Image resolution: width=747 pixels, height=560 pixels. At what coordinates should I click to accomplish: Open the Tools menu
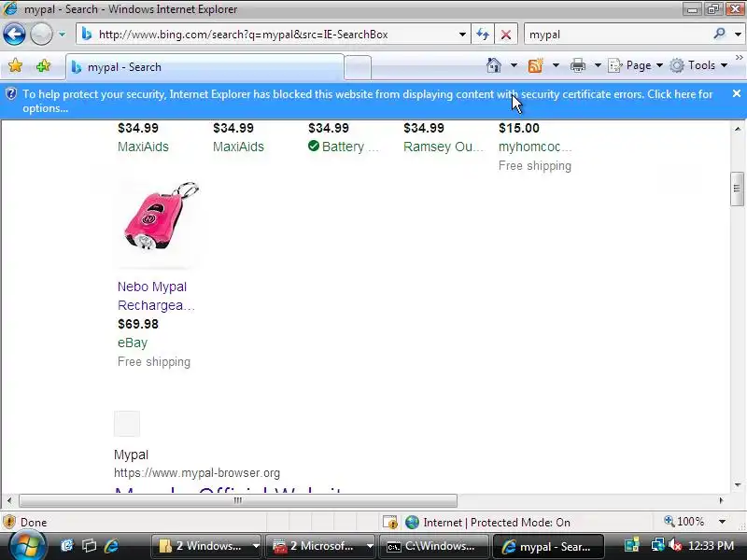(x=698, y=65)
